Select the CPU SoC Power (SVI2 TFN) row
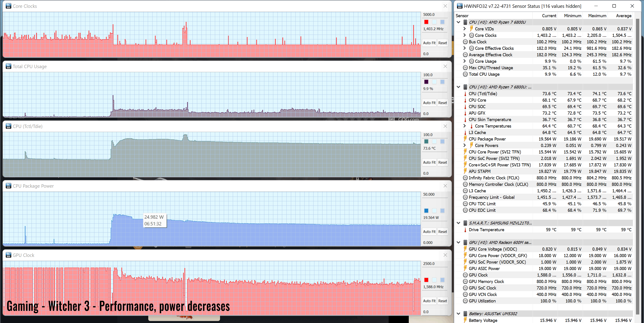The image size is (644, 323). point(544,158)
